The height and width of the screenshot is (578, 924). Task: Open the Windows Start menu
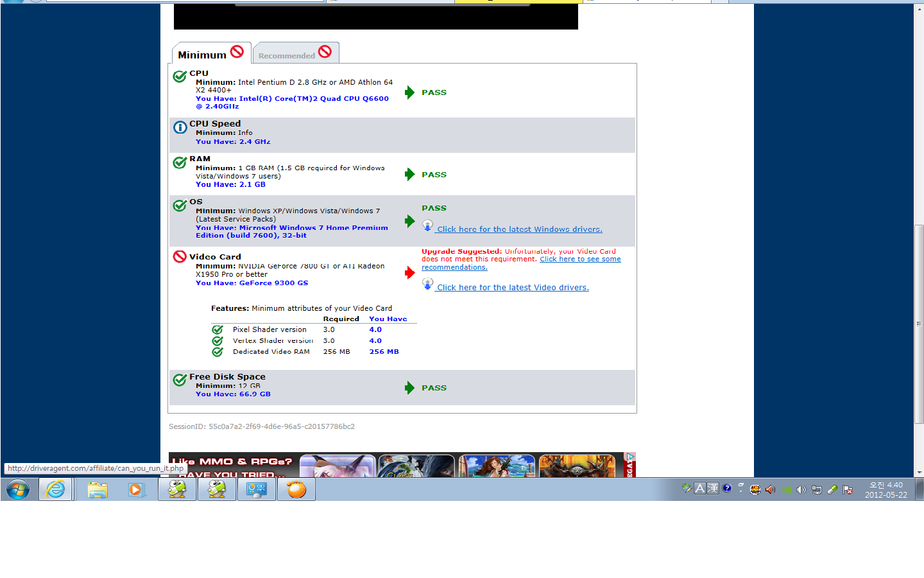(x=18, y=489)
